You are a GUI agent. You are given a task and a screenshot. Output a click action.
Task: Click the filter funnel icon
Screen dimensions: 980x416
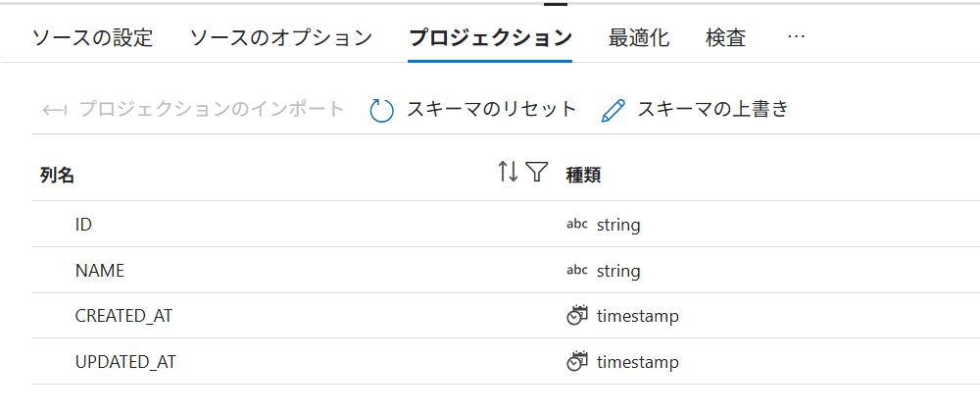(x=536, y=172)
